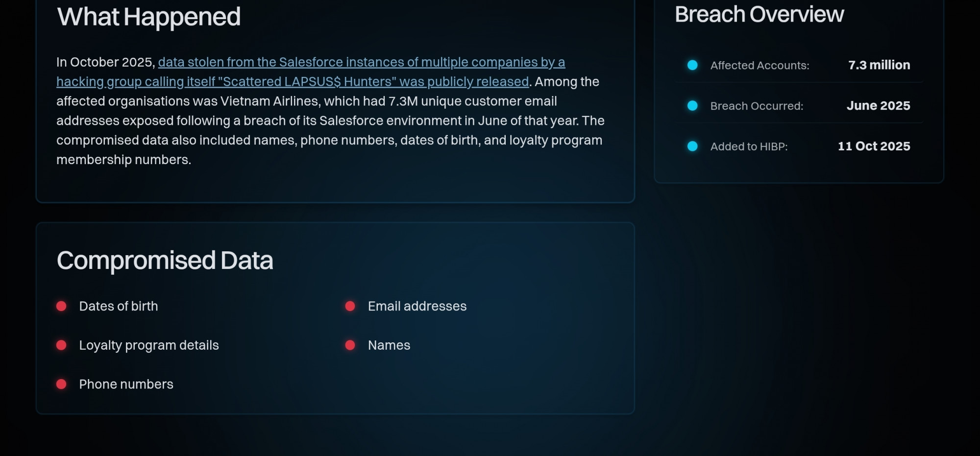Click the Phone numbers list item text

pos(126,384)
